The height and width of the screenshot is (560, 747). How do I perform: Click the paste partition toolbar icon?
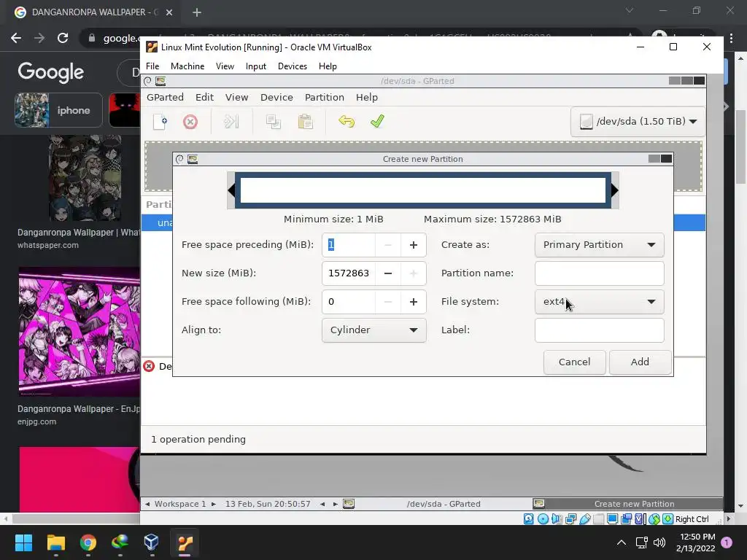click(x=305, y=122)
